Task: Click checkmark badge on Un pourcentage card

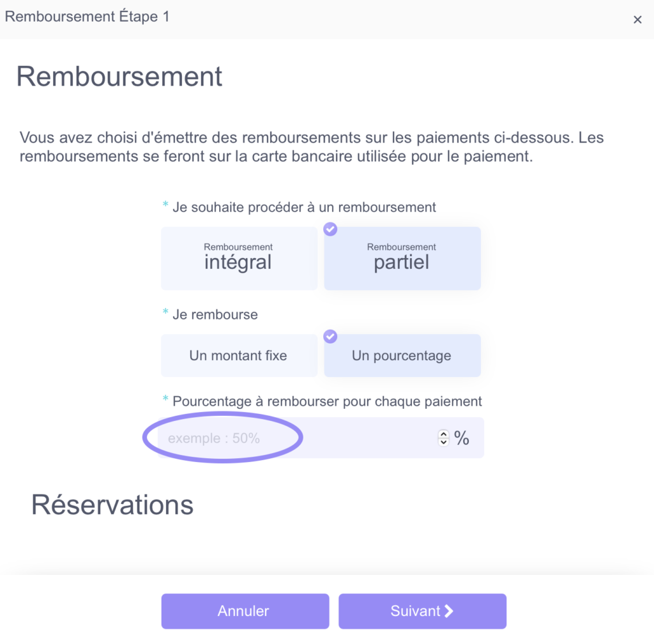Action: click(x=330, y=336)
